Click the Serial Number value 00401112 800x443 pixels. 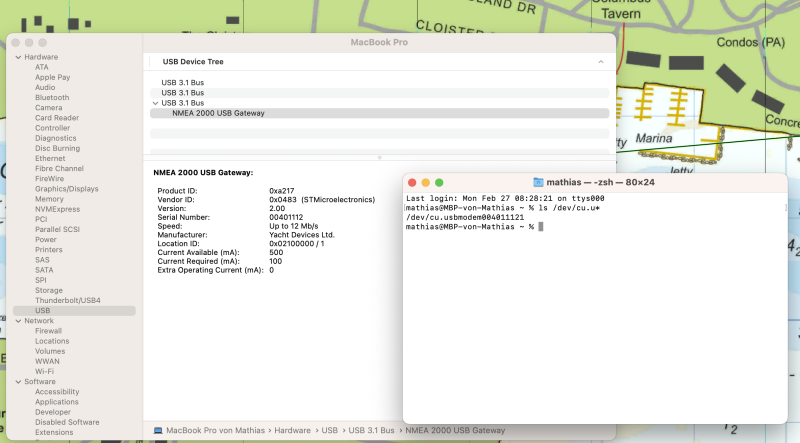coord(286,217)
